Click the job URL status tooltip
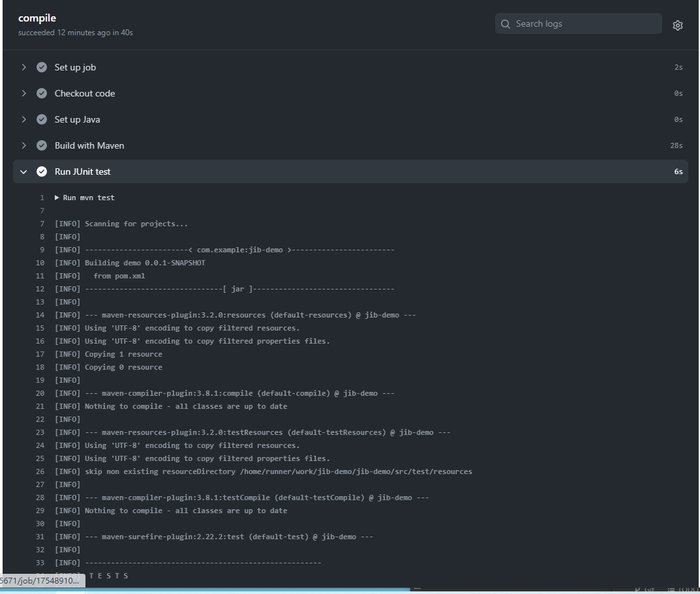This screenshot has height=594, width=700. (x=42, y=580)
